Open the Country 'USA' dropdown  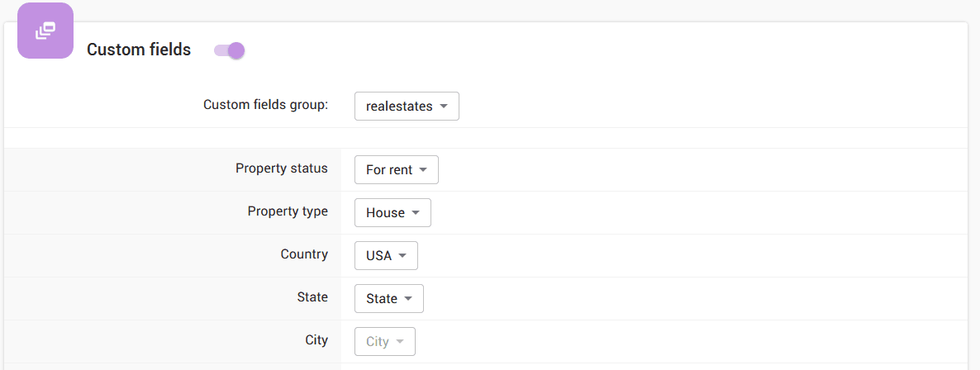point(386,256)
